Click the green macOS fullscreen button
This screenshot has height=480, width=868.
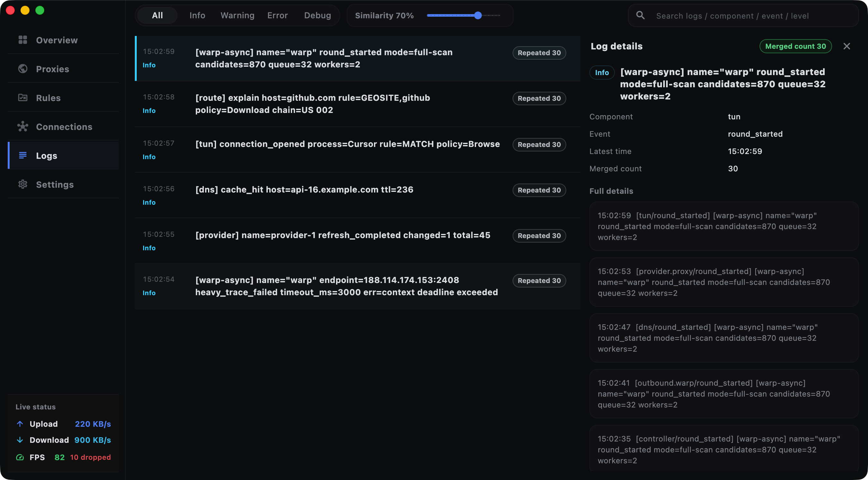40,11
